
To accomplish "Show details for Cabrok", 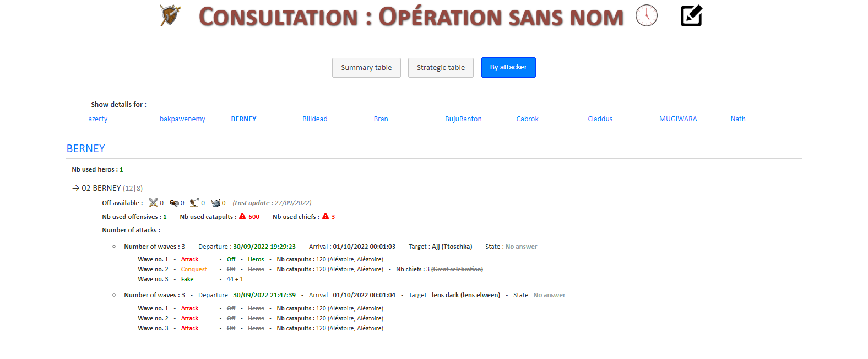I will coord(527,119).
